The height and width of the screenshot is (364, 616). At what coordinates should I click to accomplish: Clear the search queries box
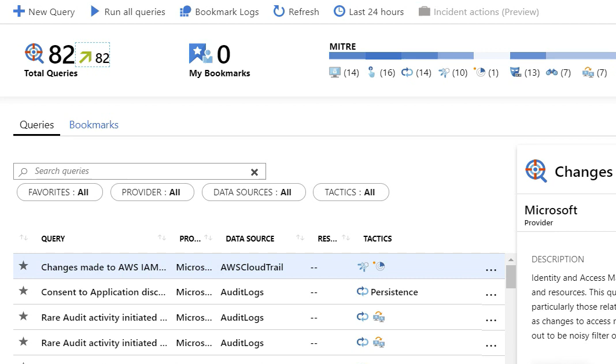pyautogui.click(x=254, y=172)
